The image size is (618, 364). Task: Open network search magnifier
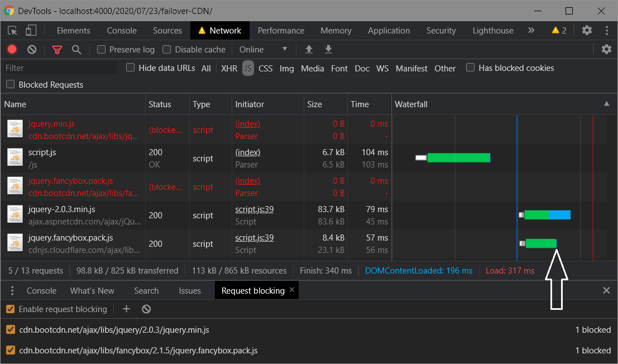coord(76,49)
